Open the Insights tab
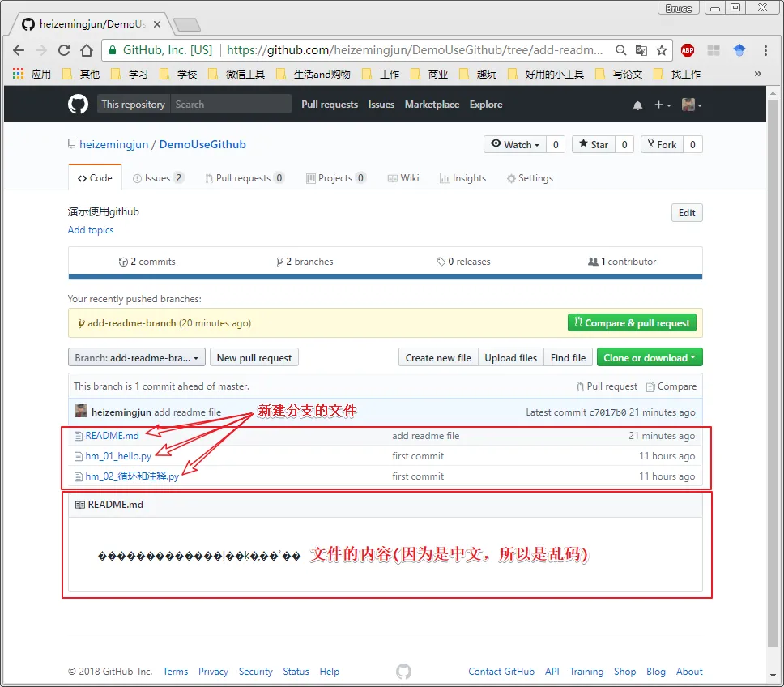The width and height of the screenshot is (784, 687). tap(462, 178)
